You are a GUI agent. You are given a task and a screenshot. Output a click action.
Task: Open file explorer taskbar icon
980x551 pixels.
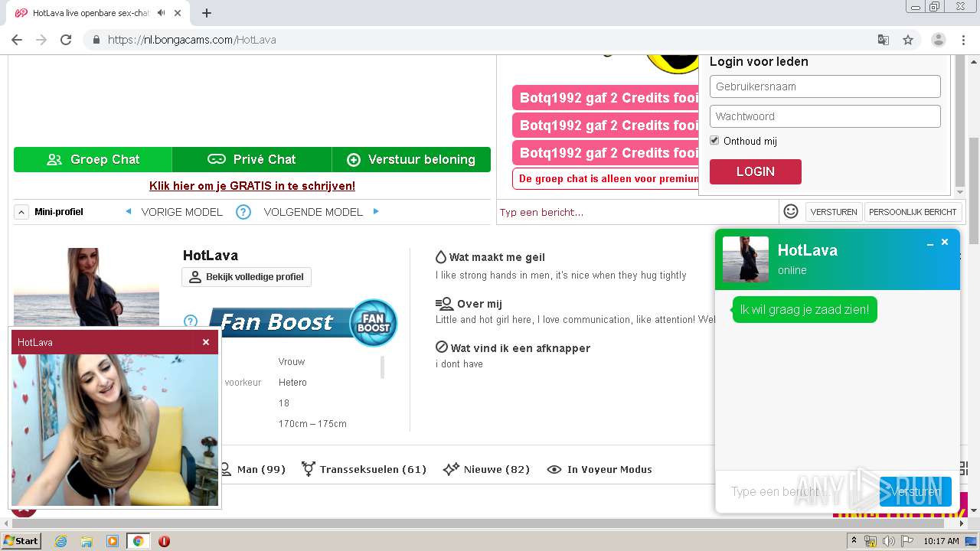[87, 541]
